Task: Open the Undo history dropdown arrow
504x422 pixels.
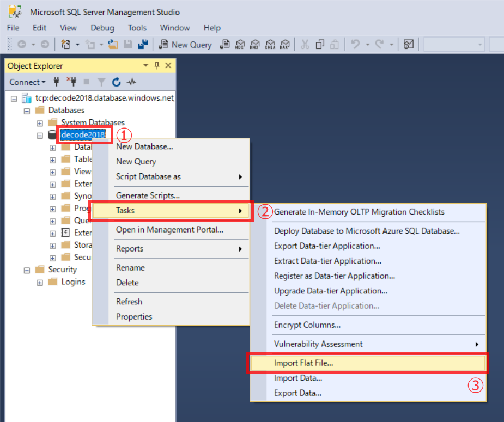Action: pos(367,45)
